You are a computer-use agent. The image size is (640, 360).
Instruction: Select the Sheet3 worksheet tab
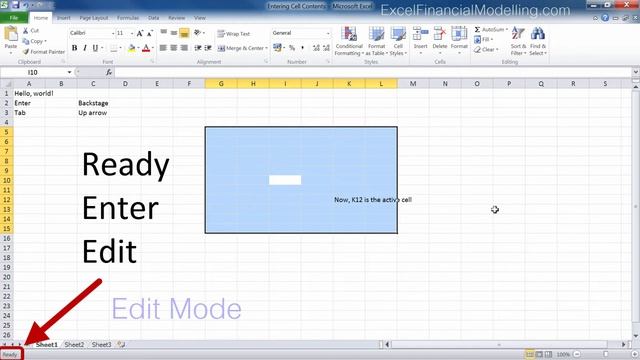(102, 344)
